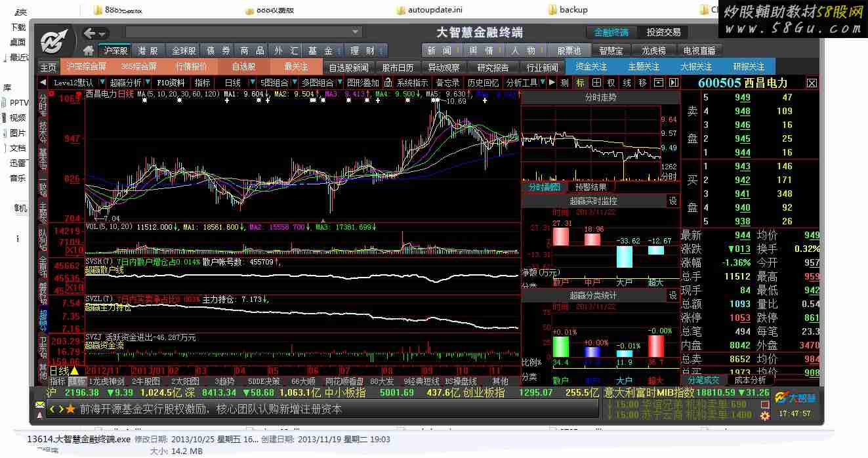Click the 大智慧 logo badge at bottom right

[x=795, y=397]
